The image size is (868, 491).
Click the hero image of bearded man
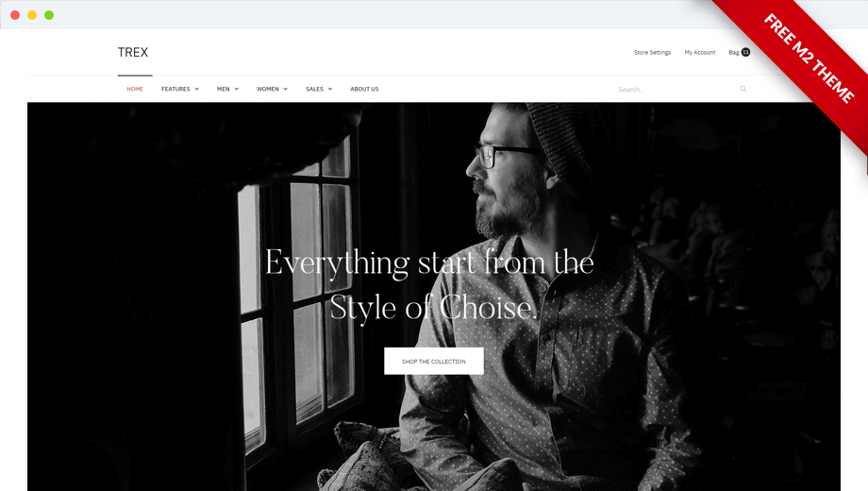coord(434,296)
